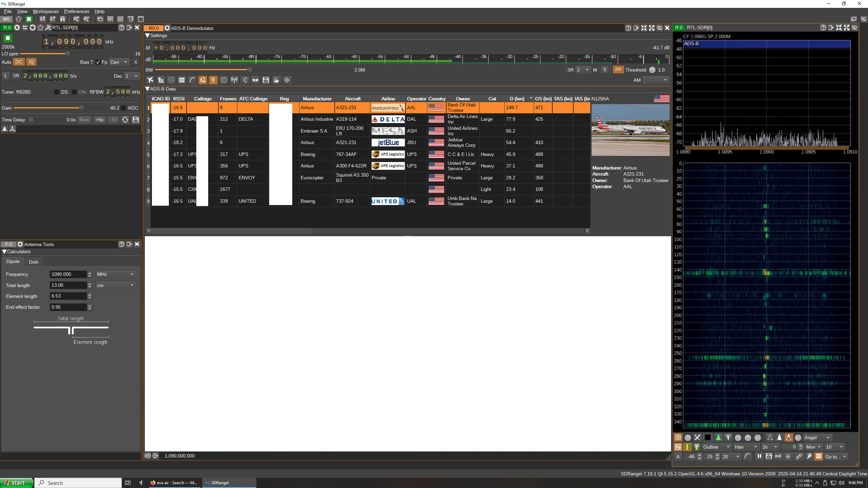Viewport: 868px width, 488px height.
Task: Toggle the DC correction button
Action: [19, 62]
